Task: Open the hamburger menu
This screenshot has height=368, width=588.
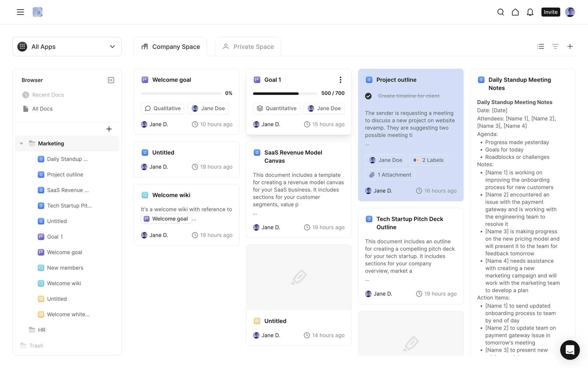Action: coord(20,12)
